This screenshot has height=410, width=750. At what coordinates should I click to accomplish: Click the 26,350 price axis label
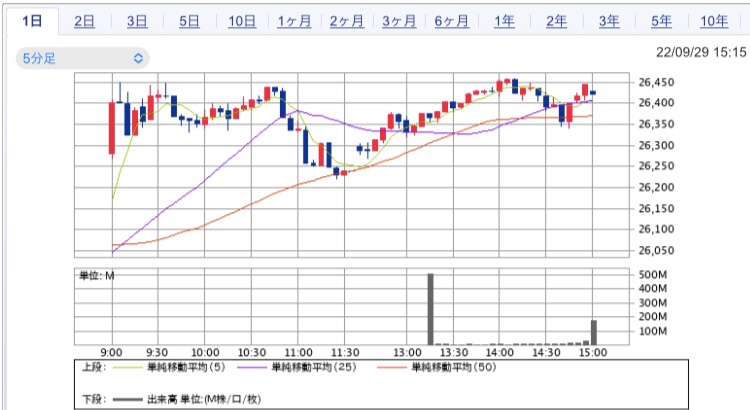(656, 124)
